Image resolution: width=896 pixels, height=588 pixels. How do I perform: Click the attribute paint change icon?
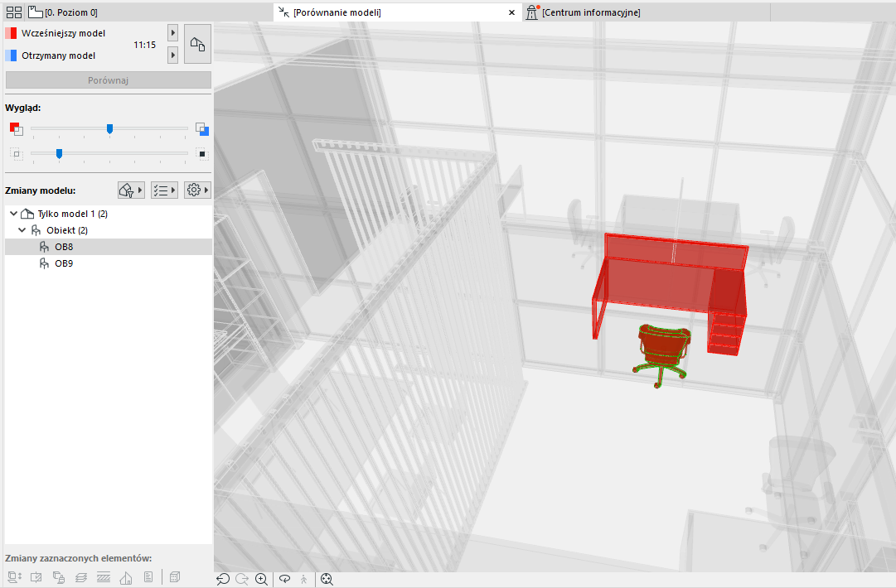(58, 577)
